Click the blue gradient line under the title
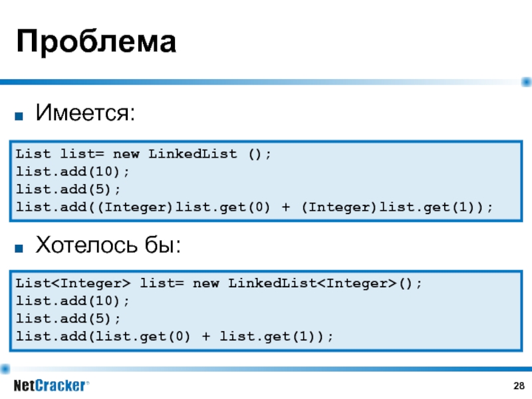Viewport: 532px width, 399px height. click(261, 82)
